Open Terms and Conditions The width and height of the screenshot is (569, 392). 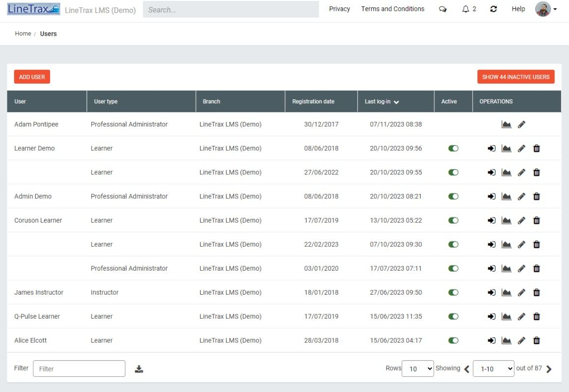(393, 9)
